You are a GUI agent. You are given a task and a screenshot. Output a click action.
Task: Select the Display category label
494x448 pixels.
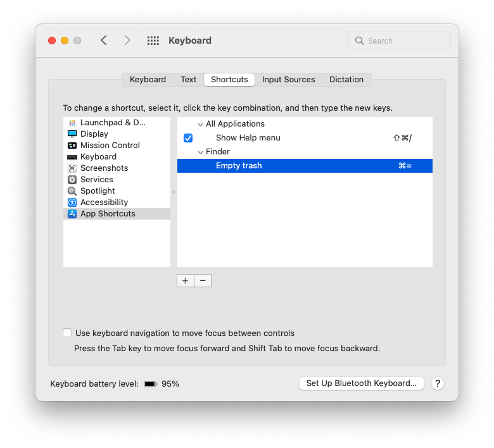tap(94, 134)
